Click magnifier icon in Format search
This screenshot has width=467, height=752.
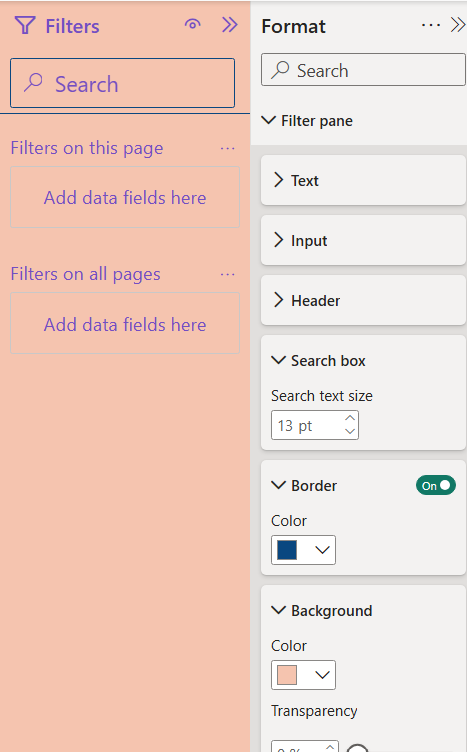[x=280, y=70]
